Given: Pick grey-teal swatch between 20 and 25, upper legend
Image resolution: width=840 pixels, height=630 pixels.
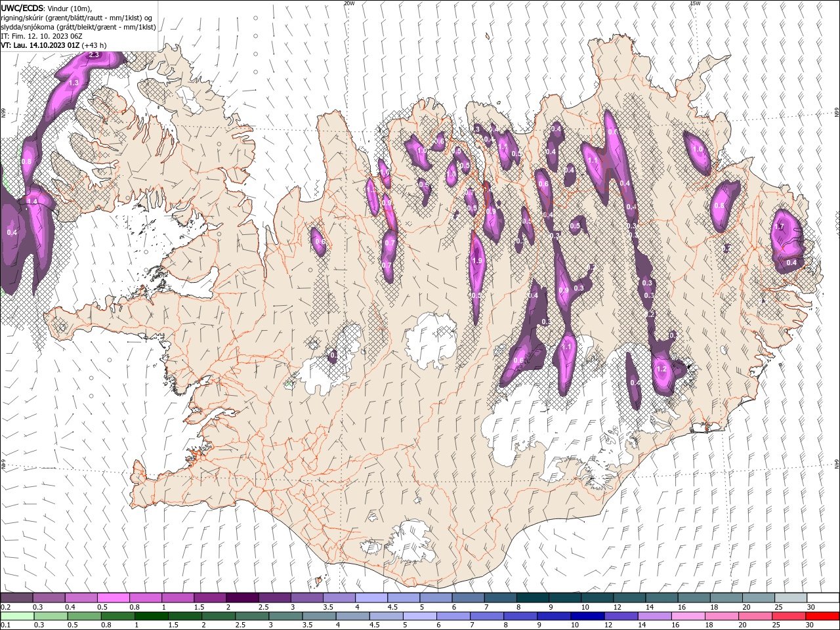Looking at the screenshot, I should click(x=757, y=598).
